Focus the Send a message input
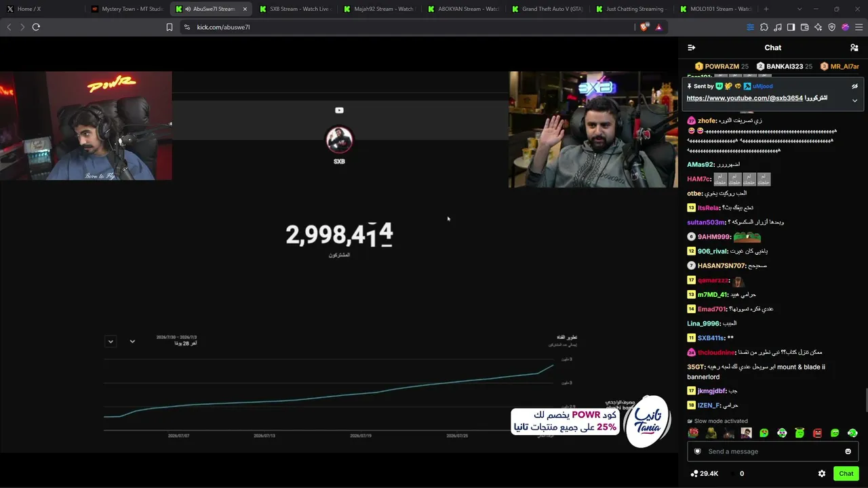Image resolution: width=868 pixels, height=488 pixels. coord(773,451)
